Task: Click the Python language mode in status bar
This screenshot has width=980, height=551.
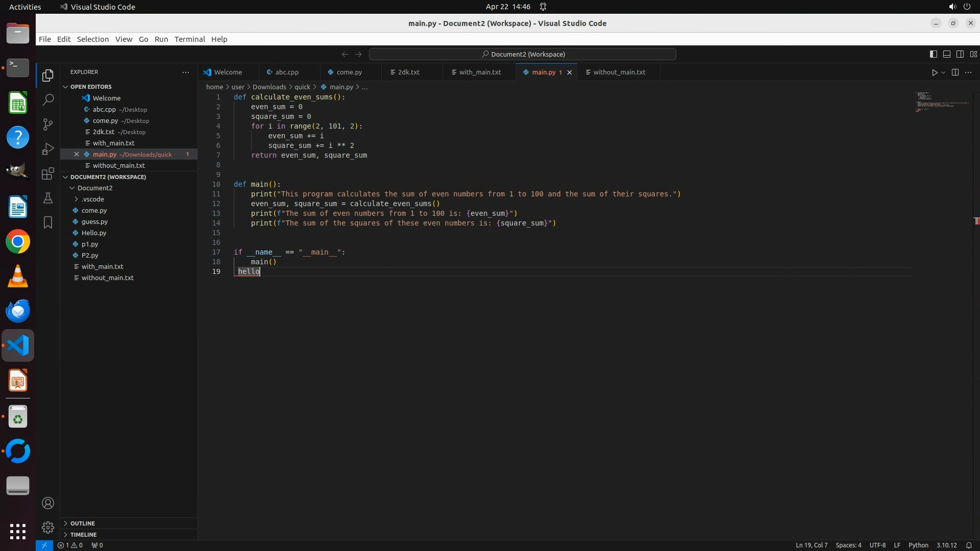Action: [x=918, y=545]
